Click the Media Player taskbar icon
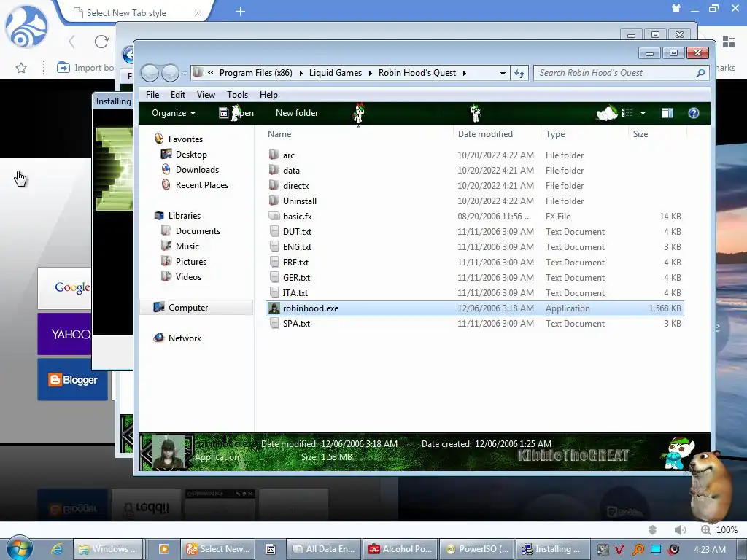The height and width of the screenshot is (560, 747). coord(164,549)
